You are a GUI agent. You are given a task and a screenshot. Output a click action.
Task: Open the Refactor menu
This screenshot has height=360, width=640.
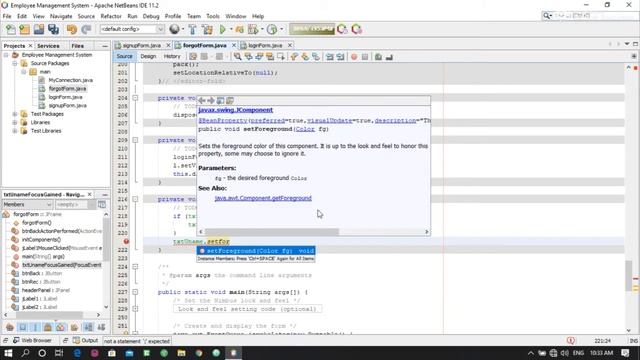point(111,16)
